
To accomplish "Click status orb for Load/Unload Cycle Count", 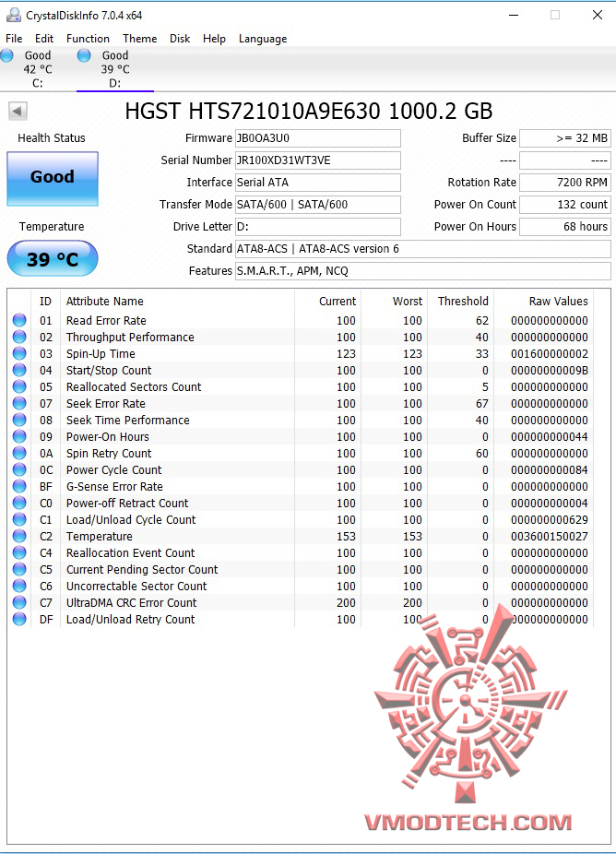I will point(19,519).
